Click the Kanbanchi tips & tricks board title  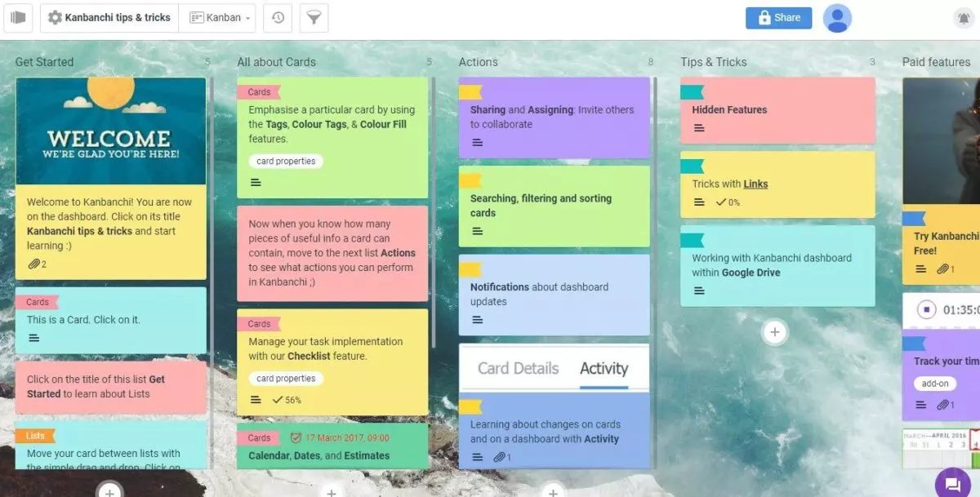pyautogui.click(x=118, y=17)
